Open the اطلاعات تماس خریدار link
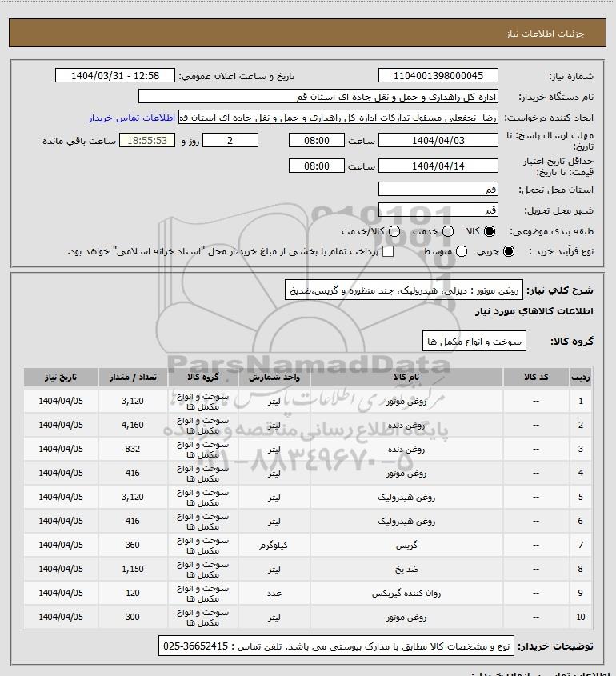Screen dimensions: 616x676 click(132, 118)
